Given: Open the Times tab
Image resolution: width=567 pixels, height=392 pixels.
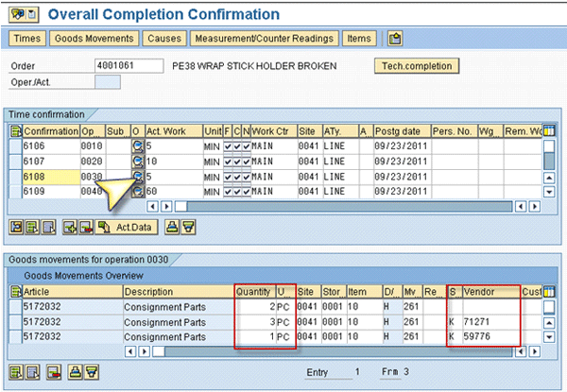Looking at the screenshot, I should point(27,39).
